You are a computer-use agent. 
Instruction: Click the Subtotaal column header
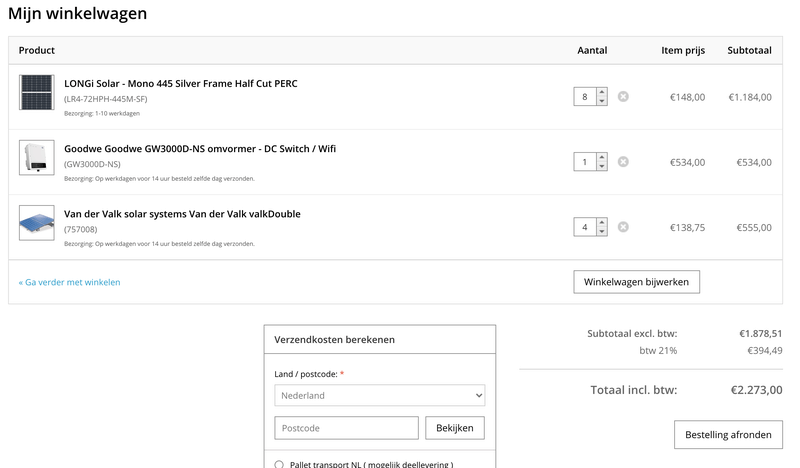[749, 51]
